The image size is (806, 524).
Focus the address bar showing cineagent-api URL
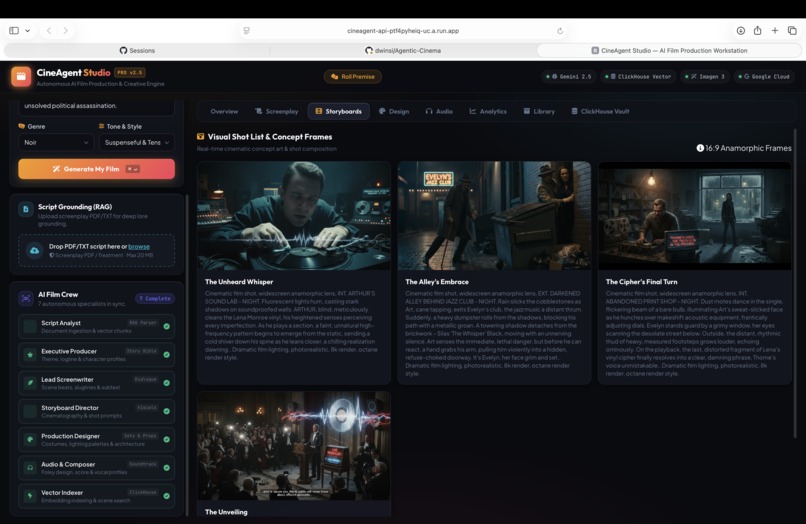[x=402, y=31]
